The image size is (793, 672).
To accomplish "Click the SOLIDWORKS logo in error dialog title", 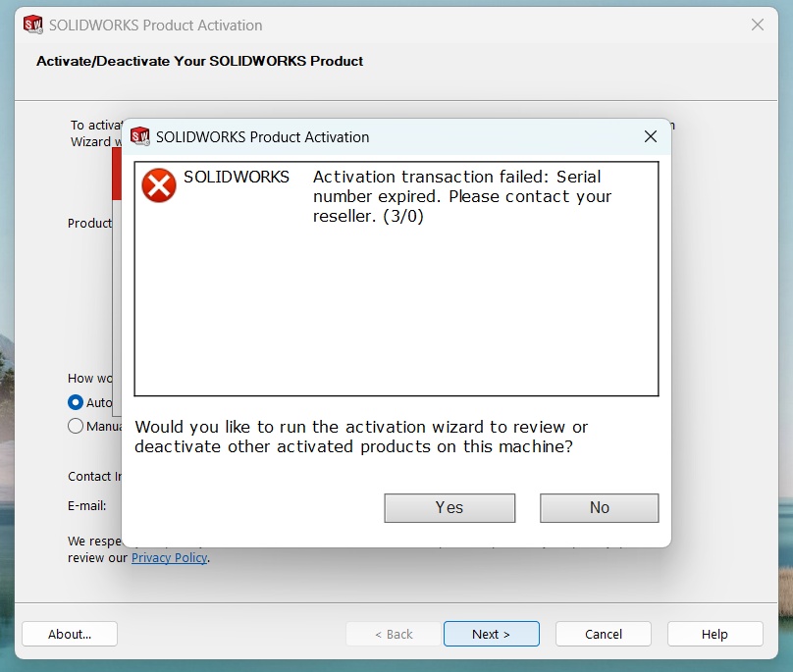I will pos(140,136).
